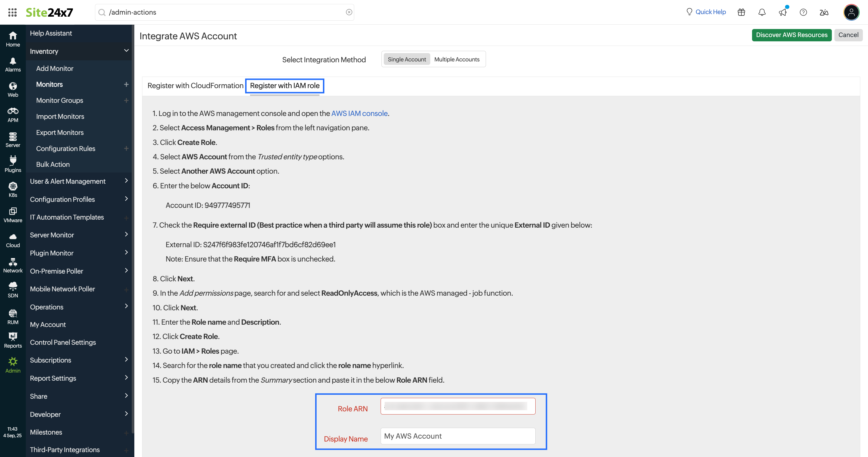Open the AWS IAM console link
This screenshot has width=868, height=457.
[x=359, y=113]
